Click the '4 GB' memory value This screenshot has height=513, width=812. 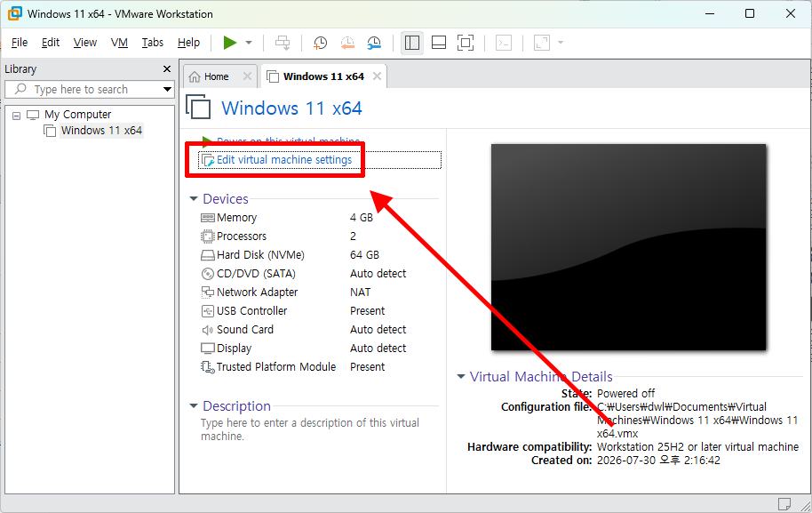click(x=362, y=218)
